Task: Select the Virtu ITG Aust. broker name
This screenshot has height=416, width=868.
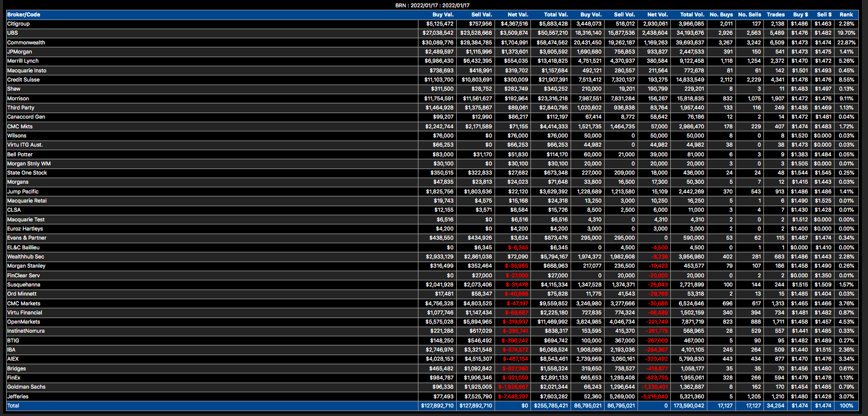Action: coord(26,145)
